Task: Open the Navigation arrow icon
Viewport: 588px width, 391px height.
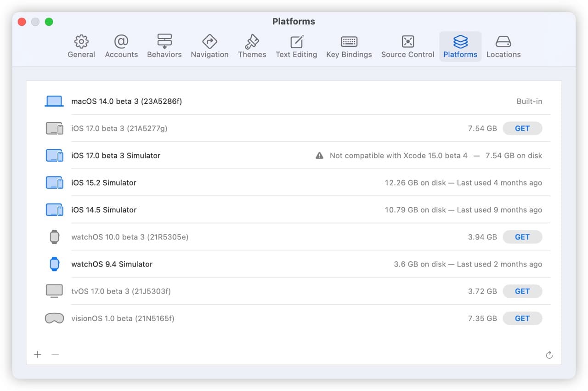Action: 209,41
